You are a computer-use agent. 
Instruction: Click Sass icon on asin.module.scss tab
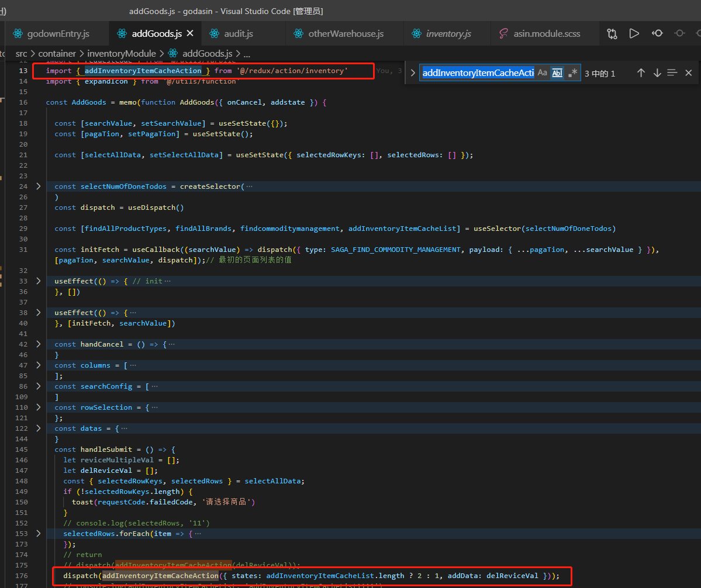[503, 33]
